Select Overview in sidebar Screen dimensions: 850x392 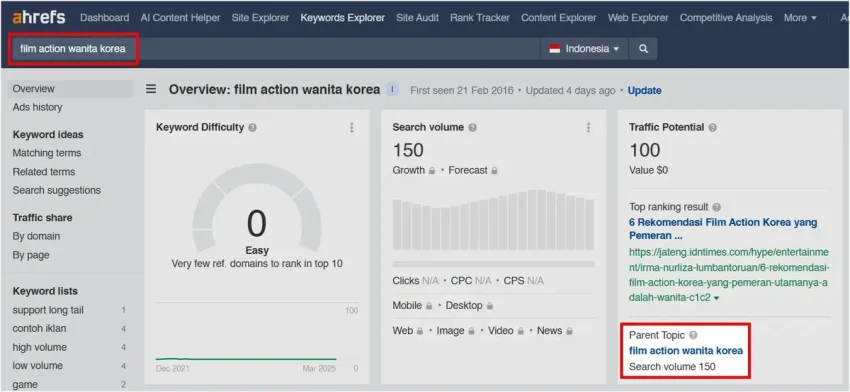click(x=69, y=89)
